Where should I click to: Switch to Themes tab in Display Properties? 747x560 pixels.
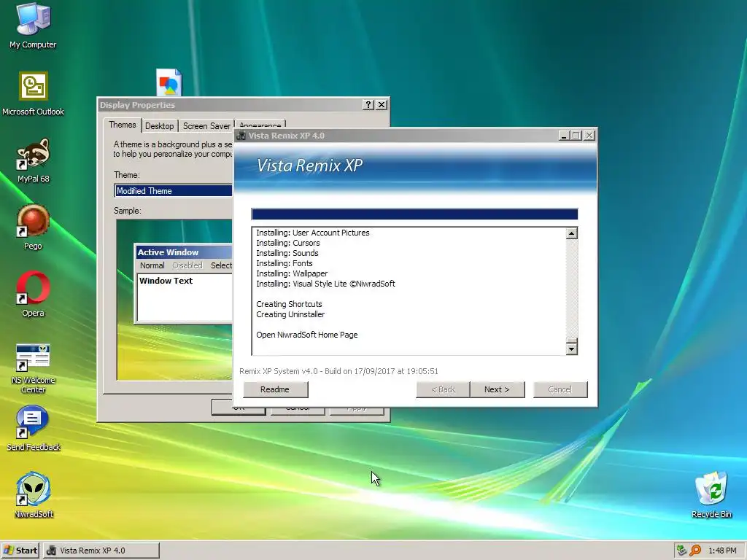(x=123, y=125)
